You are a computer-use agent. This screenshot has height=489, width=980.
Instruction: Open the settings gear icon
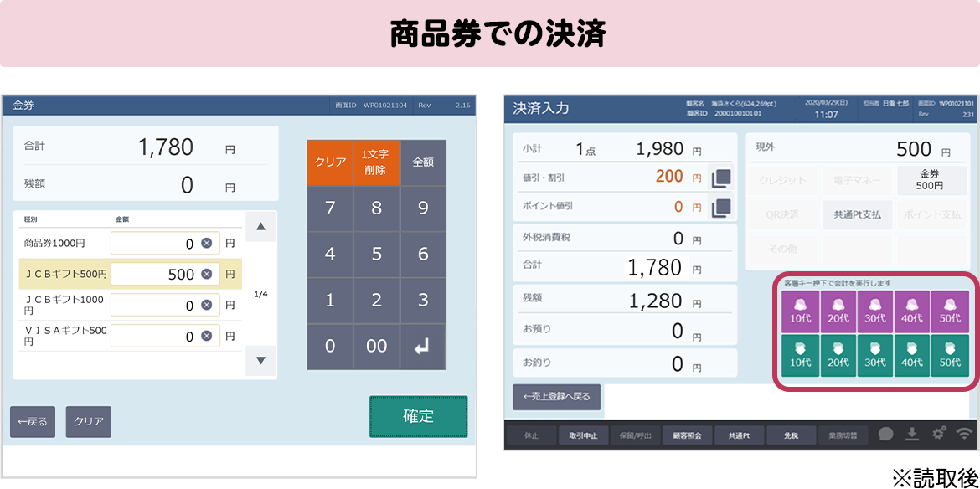click(939, 434)
